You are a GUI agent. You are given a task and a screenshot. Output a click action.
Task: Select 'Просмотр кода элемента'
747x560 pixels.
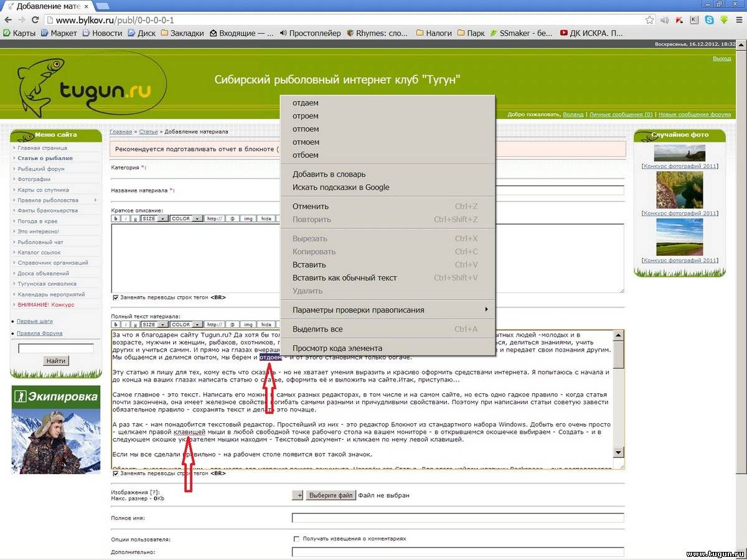pos(387,348)
